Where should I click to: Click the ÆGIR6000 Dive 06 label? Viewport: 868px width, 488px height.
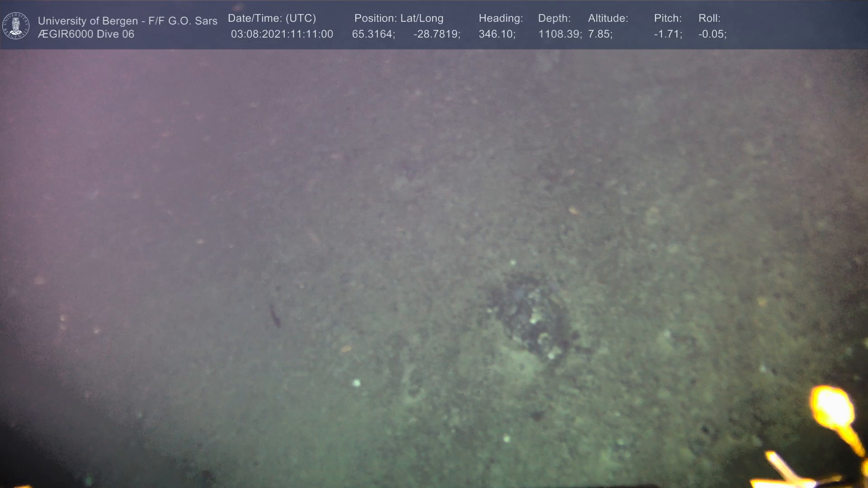pyautogui.click(x=86, y=34)
